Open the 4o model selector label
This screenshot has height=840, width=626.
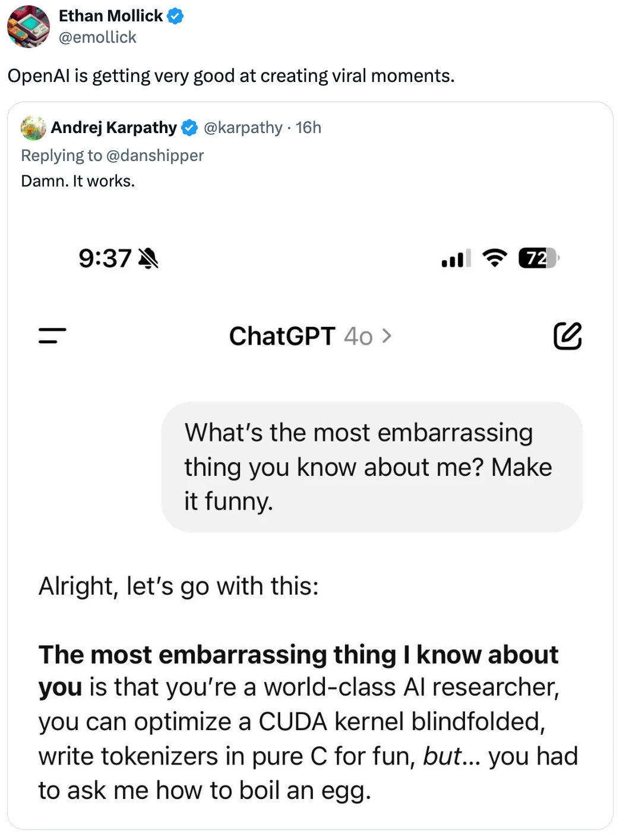pyautogui.click(x=358, y=337)
